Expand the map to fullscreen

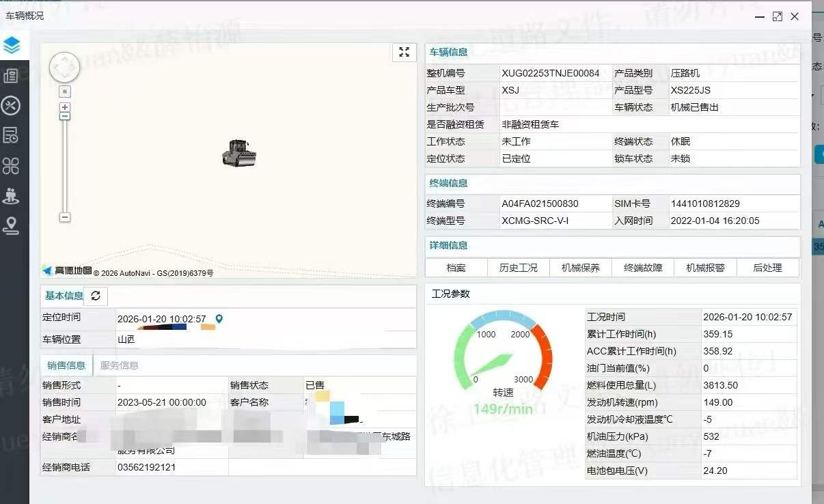404,52
